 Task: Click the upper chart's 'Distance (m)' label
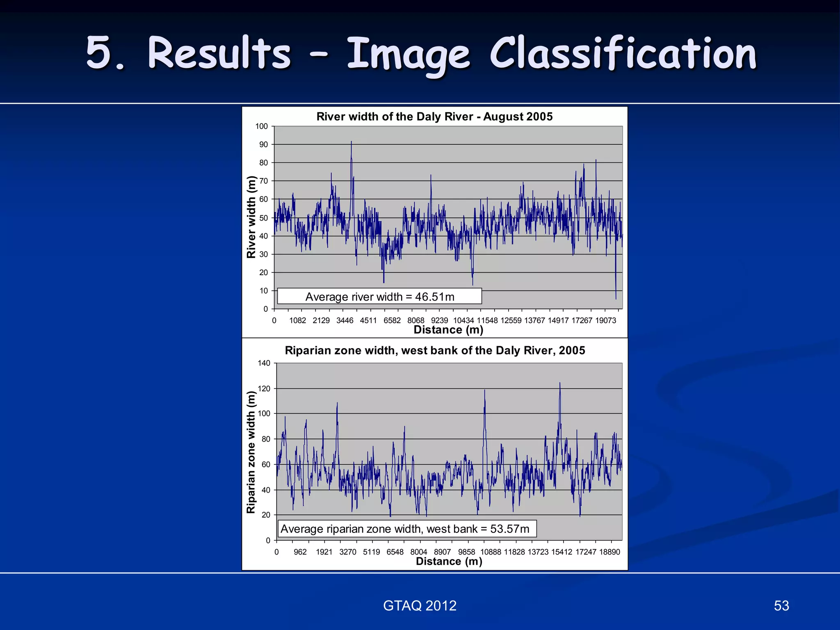coord(448,330)
